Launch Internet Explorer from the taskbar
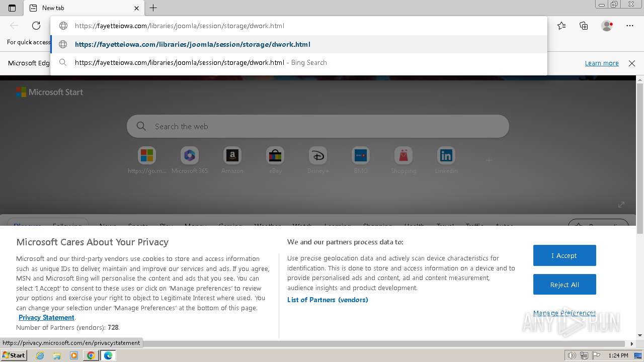The width and height of the screenshot is (644, 362). pyautogui.click(x=40, y=355)
